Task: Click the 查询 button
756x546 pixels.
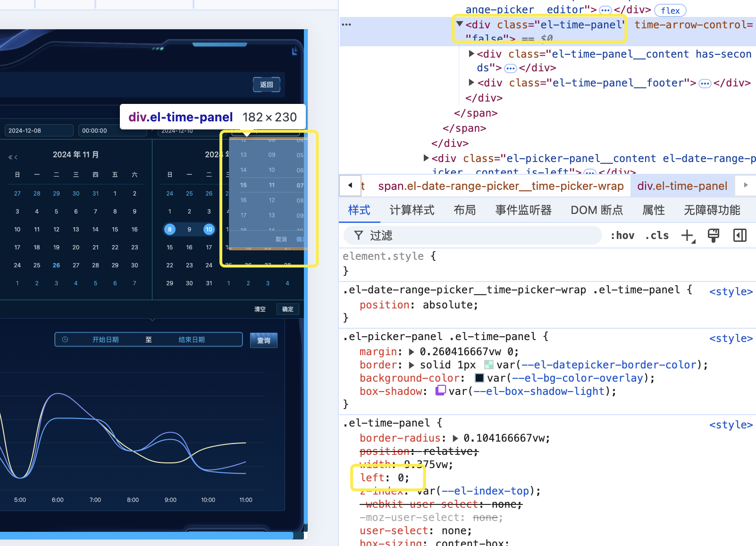Action: pyautogui.click(x=263, y=340)
